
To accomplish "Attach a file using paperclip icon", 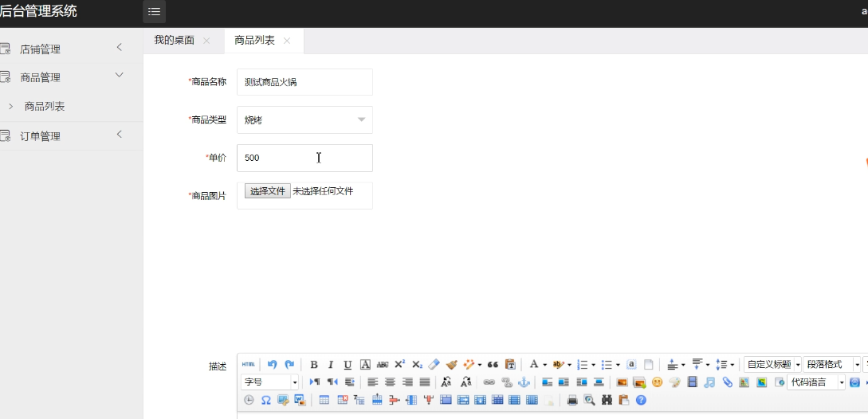I will tap(727, 382).
